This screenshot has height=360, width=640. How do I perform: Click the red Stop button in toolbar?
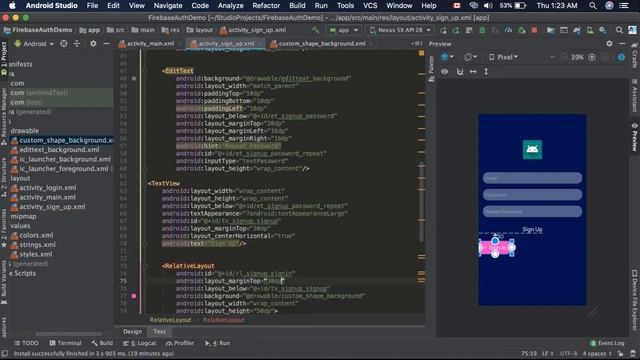tap(534, 30)
